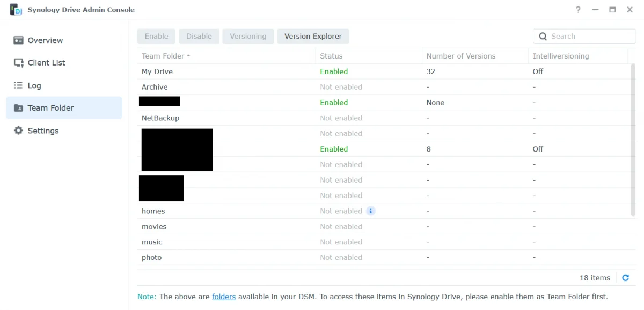Click the search magnifier icon
644x310 pixels.
(x=543, y=36)
